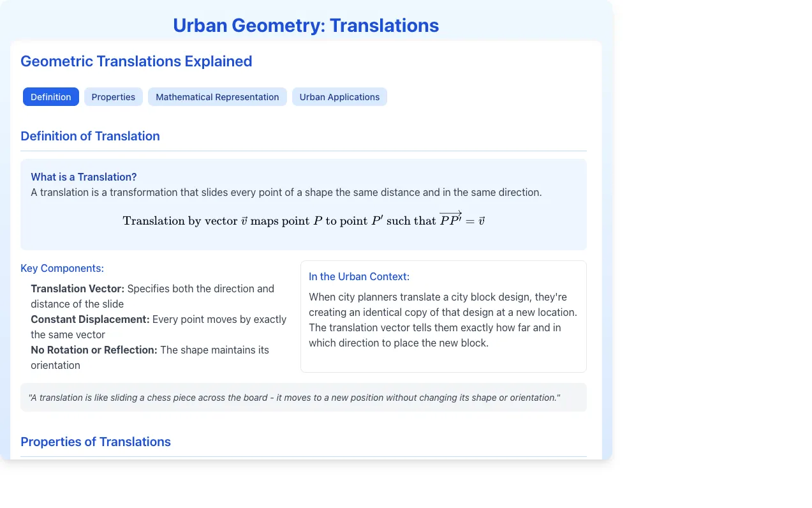The image size is (812, 508).
Task: Click the translation definition sentence
Action: coord(286,192)
